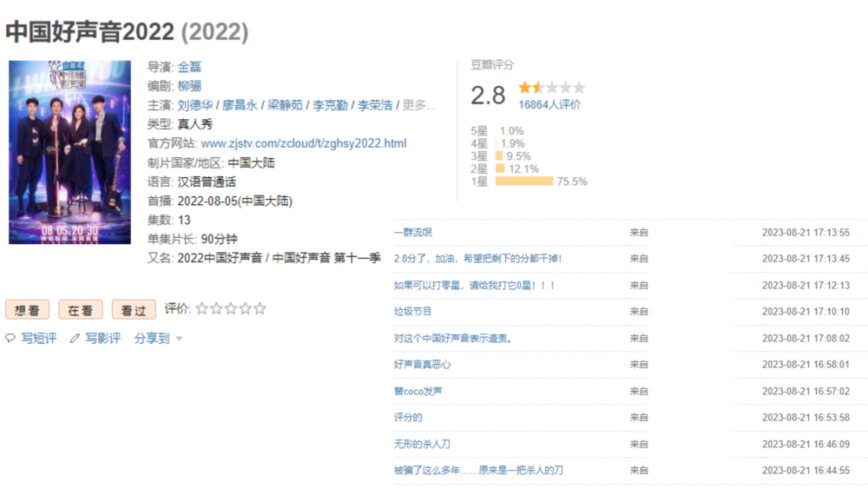Open screenwriter 柳骊's page

(x=189, y=86)
